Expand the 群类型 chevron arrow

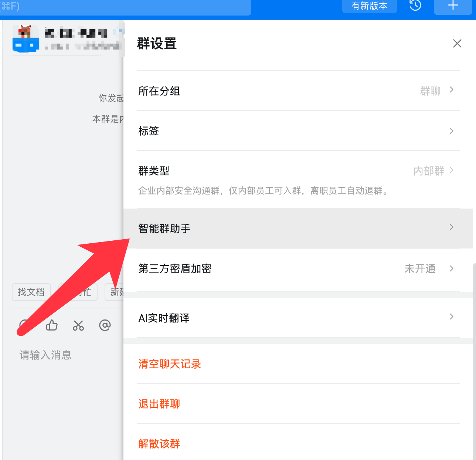pos(452,170)
